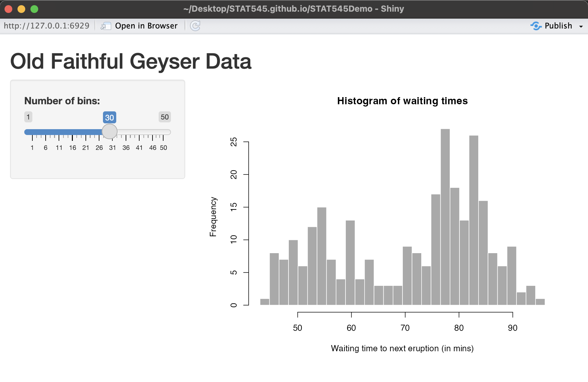The width and height of the screenshot is (588, 382).
Task: Click the maximum value label 50
Action: pyautogui.click(x=164, y=117)
